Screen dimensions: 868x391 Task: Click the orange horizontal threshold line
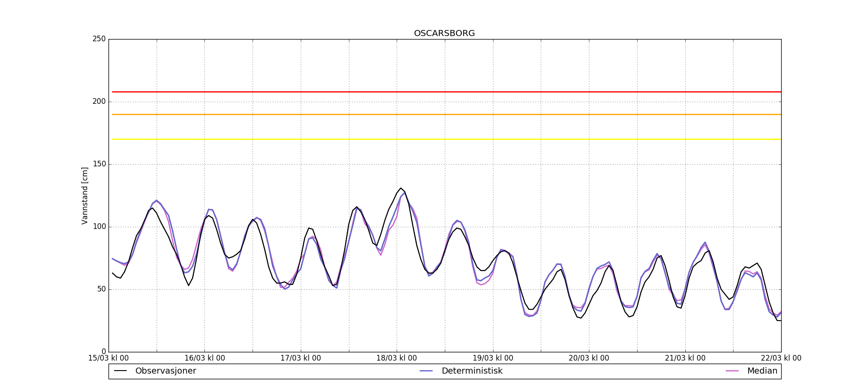444,114
